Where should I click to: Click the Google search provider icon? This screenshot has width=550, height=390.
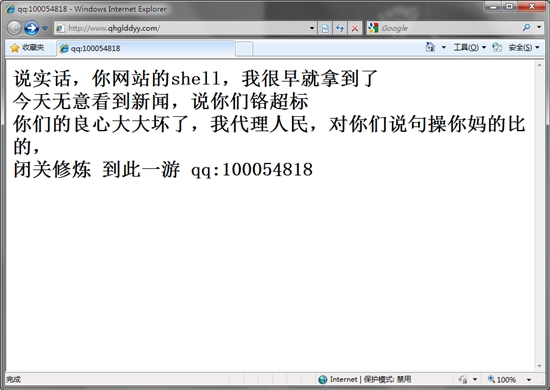pyautogui.click(x=373, y=28)
